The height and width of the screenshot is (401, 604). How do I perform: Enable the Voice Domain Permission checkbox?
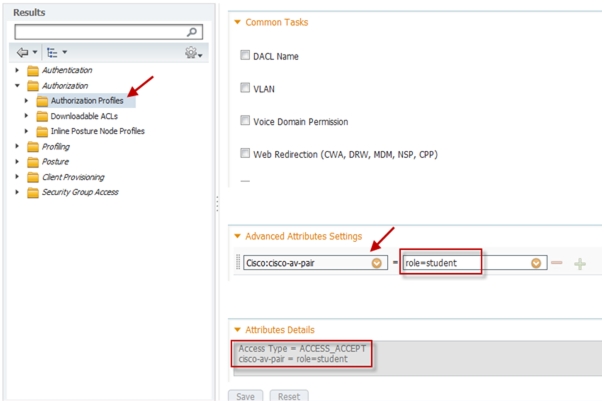(245, 121)
